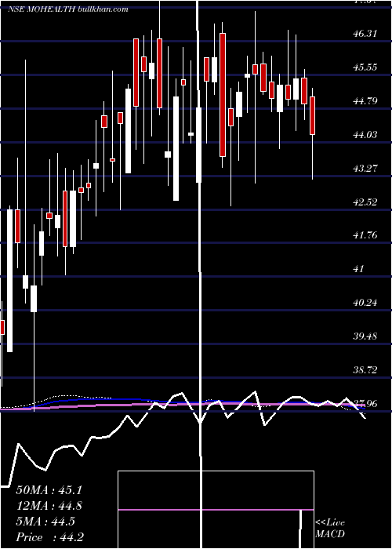Click the last red candlestick on the right

(x=313, y=115)
